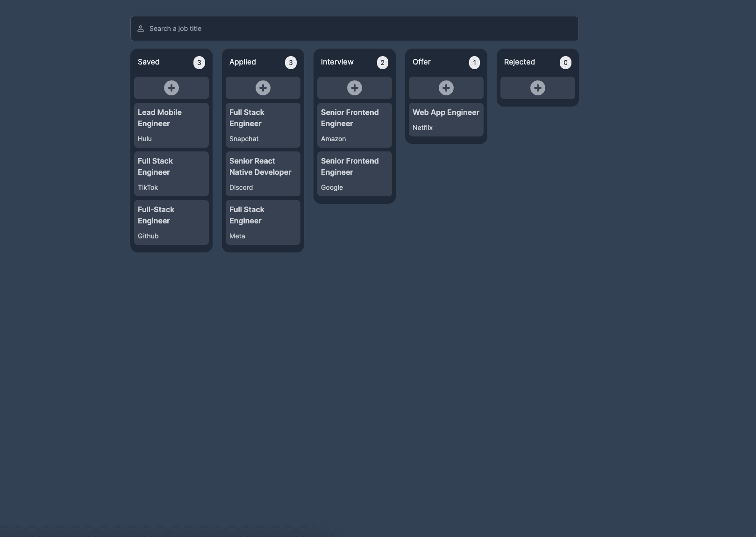This screenshot has height=537, width=756.
Task: Open Senior Frontend Engineer Google card
Action: point(355,174)
